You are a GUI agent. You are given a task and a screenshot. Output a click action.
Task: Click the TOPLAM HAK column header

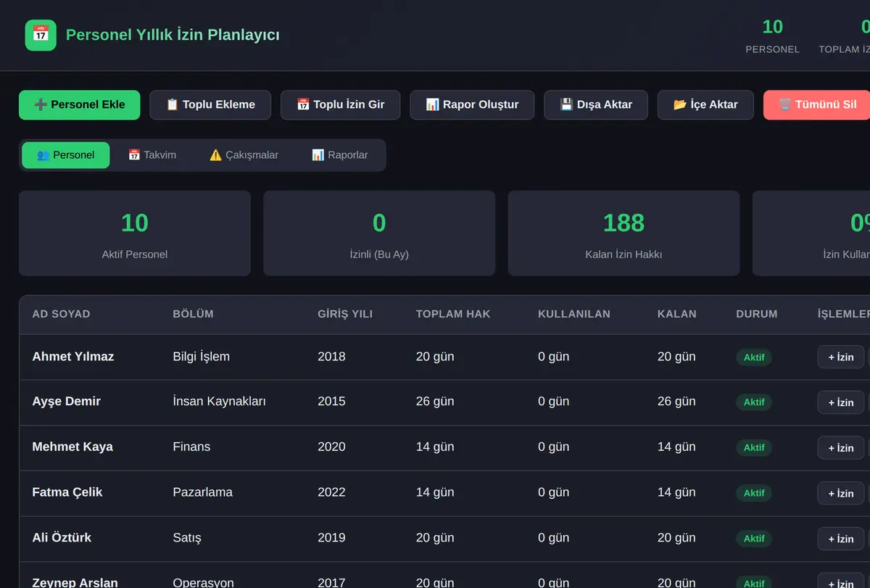click(x=453, y=314)
